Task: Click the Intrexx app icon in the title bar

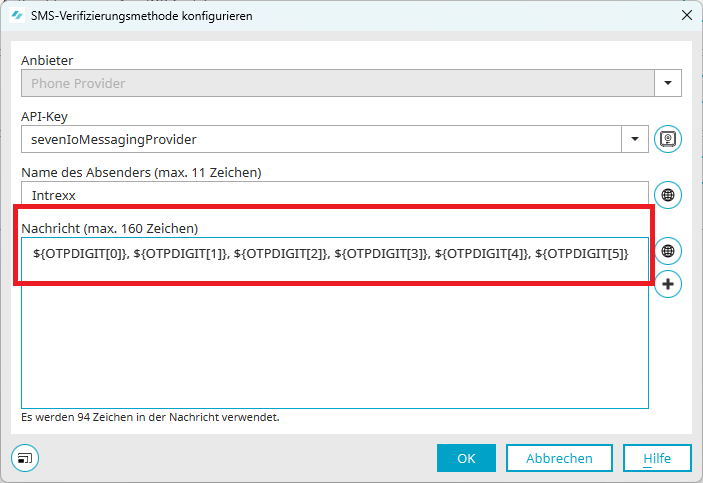Action: click(x=16, y=15)
